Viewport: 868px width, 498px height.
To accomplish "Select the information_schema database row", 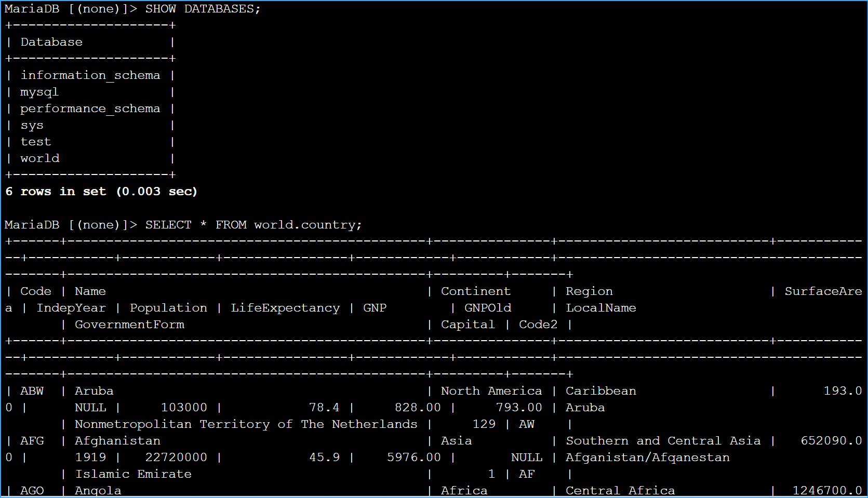I will point(90,75).
